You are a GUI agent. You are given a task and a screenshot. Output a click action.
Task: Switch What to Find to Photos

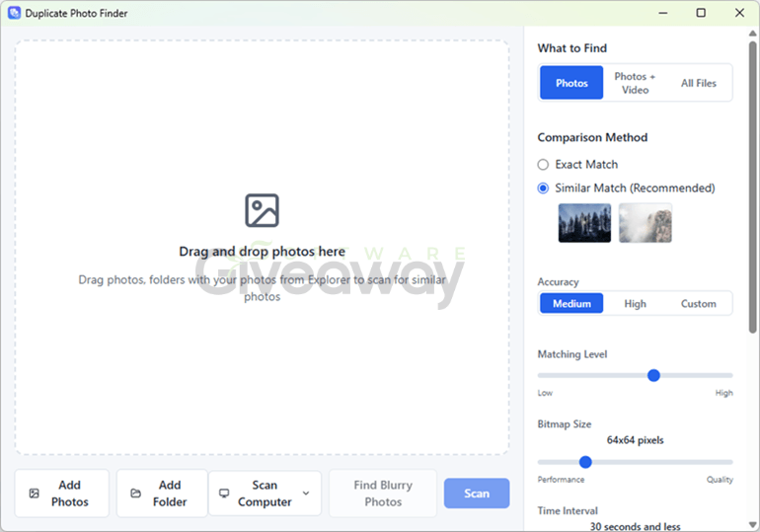[571, 83]
